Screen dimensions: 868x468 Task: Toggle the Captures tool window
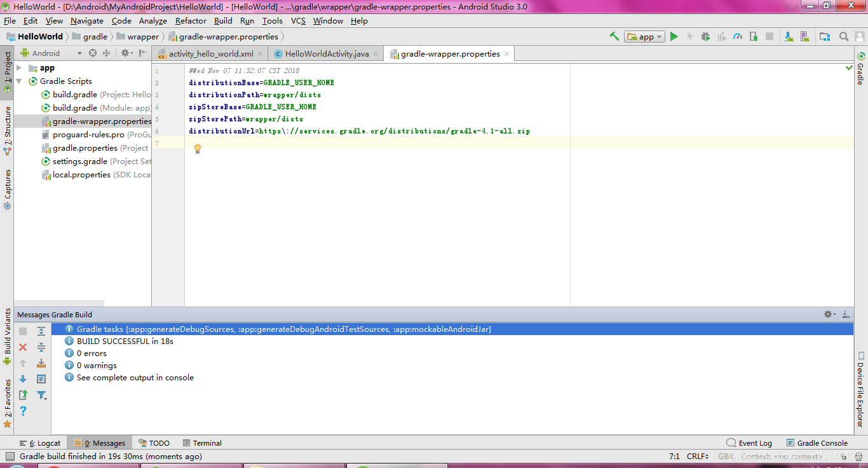7,189
